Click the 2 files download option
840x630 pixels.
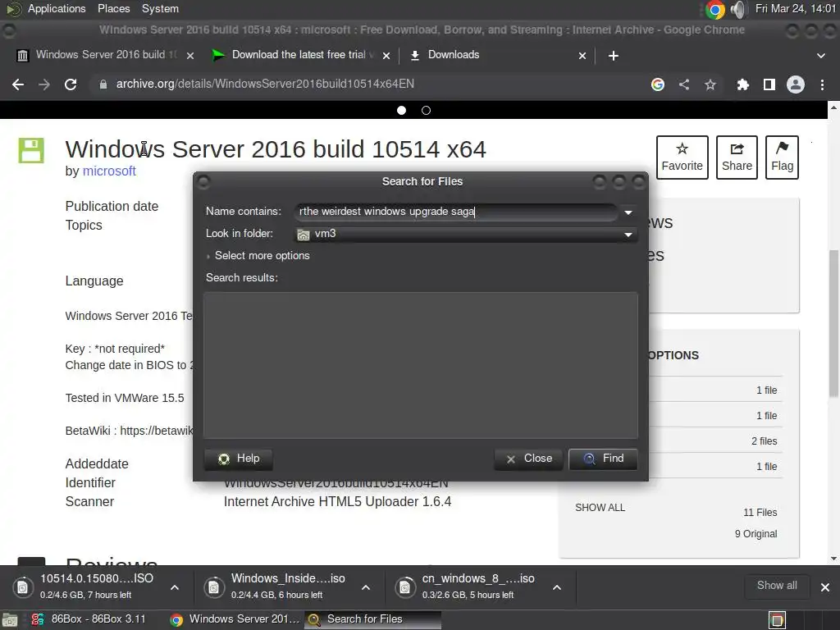tap(764, 441)
